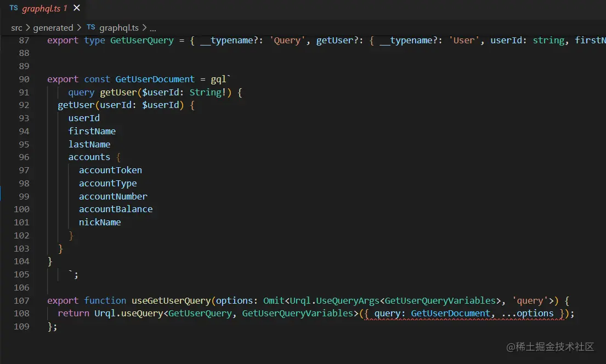Click the 'userId' field on line 93
This screenshot has width=606, height=364.
tap(84, 118)
